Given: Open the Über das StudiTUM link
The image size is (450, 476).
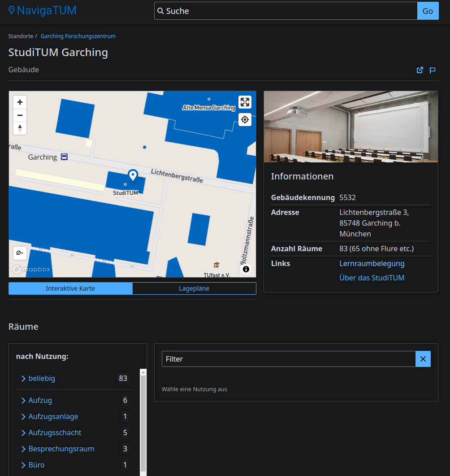Looking at the screenshot, I should 372,278.
